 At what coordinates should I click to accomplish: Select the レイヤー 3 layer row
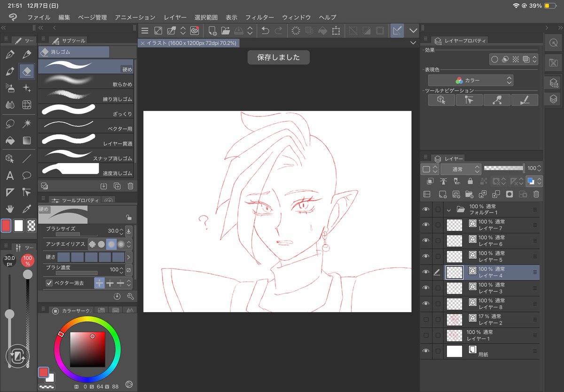click(492, 288)
